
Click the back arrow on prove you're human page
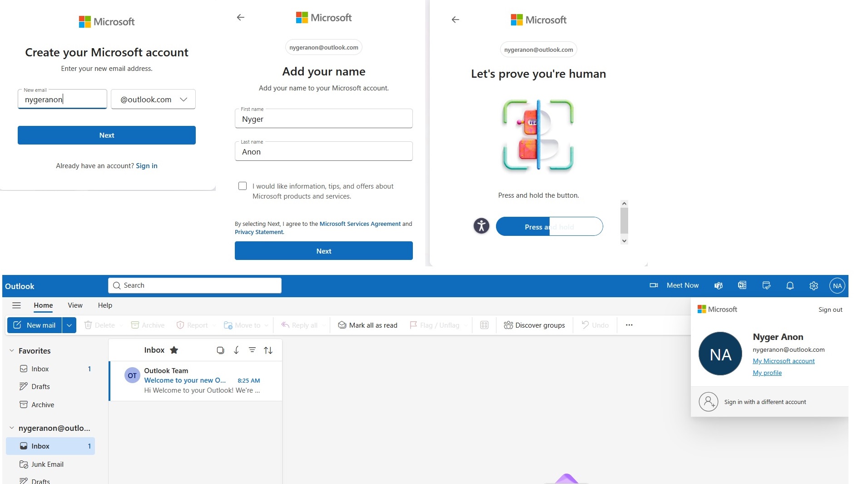click(455, 20)
